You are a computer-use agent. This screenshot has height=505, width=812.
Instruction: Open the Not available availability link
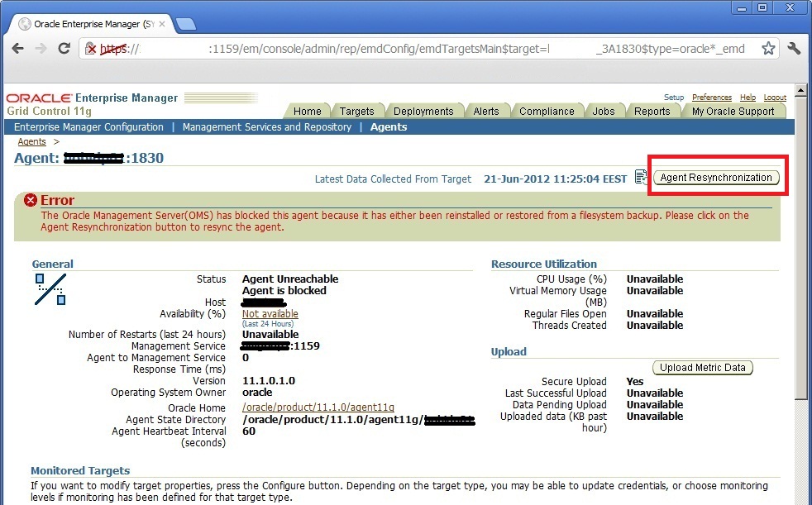coord(270,314)
